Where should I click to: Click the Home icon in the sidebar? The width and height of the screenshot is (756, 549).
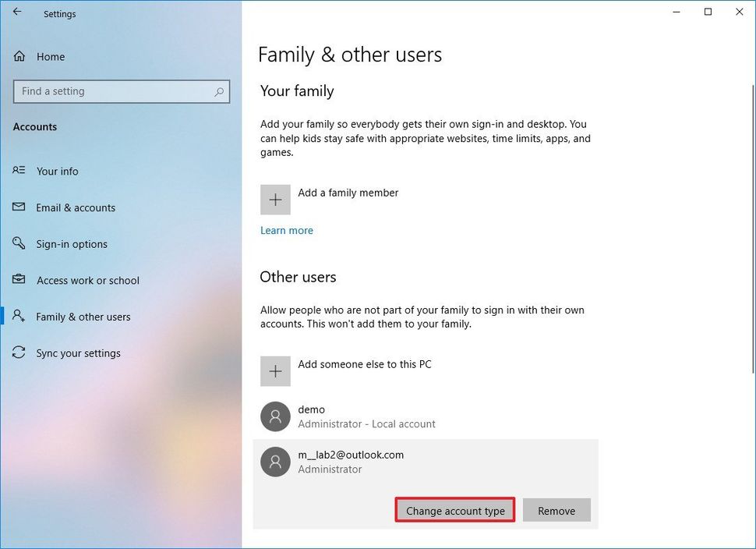point(18,56)
